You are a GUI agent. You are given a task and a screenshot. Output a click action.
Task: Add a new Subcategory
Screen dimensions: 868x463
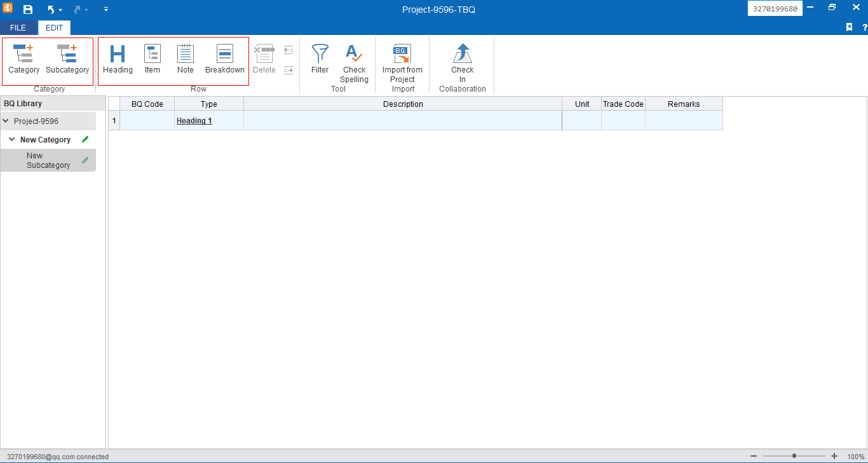coord(67,59)
